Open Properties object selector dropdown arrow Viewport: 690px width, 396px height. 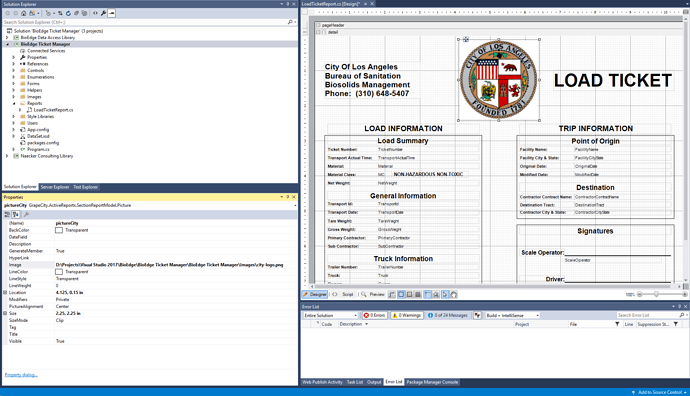pos(295,205)
